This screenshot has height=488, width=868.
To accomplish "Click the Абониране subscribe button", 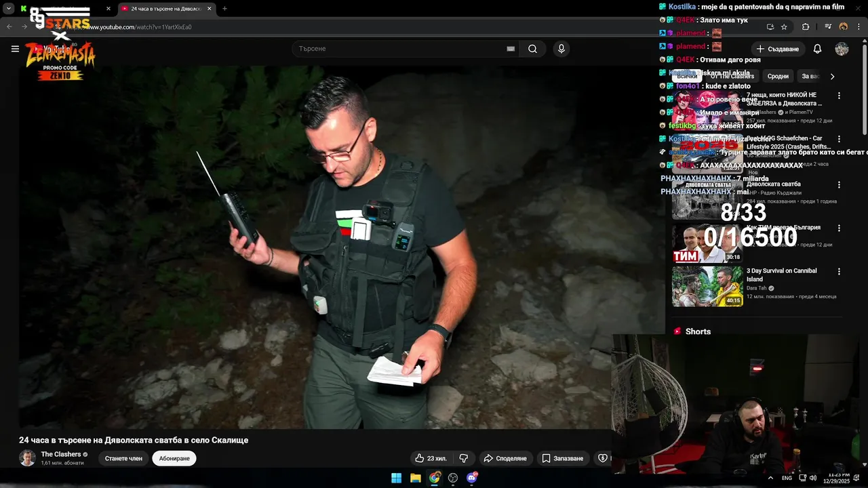I will (x=174, y=458).
